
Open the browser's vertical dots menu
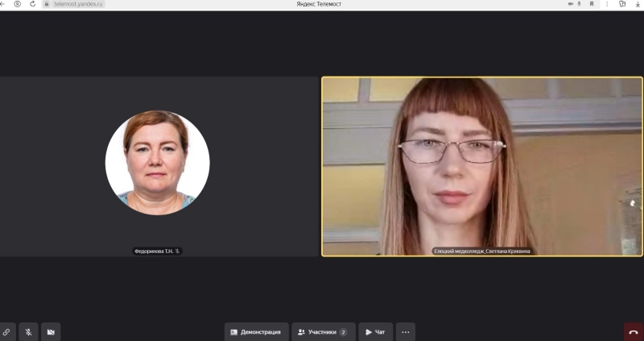(607, 4)
